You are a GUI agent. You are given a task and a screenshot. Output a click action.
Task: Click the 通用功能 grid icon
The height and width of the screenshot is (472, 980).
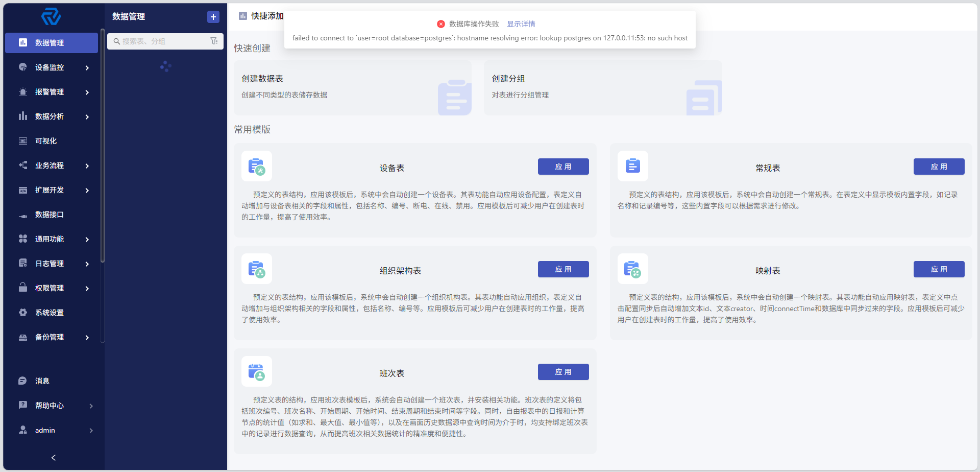tap(23, 239)
